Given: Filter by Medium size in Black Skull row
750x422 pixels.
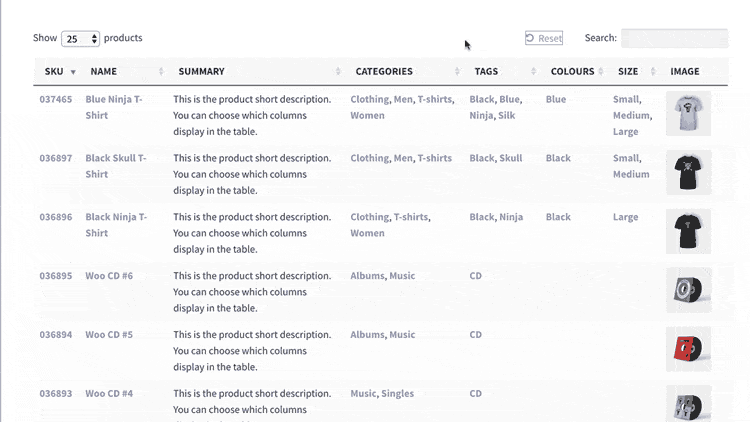Looking at the screenshot, I should [x=631, y=174].
